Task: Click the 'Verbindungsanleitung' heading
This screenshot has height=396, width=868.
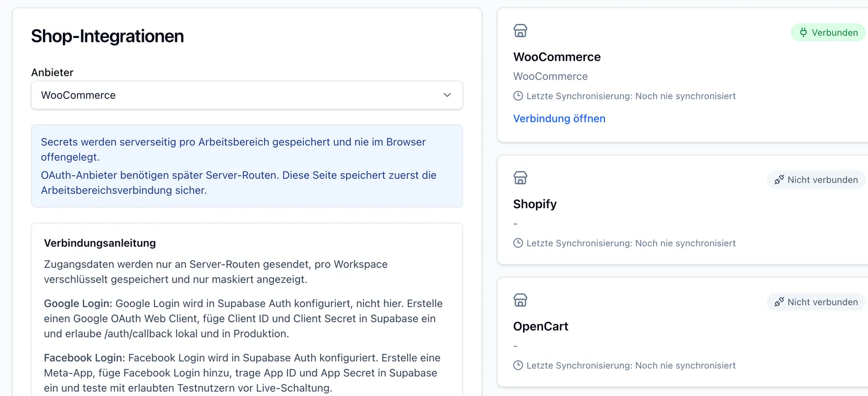Action: pos(100,243)
